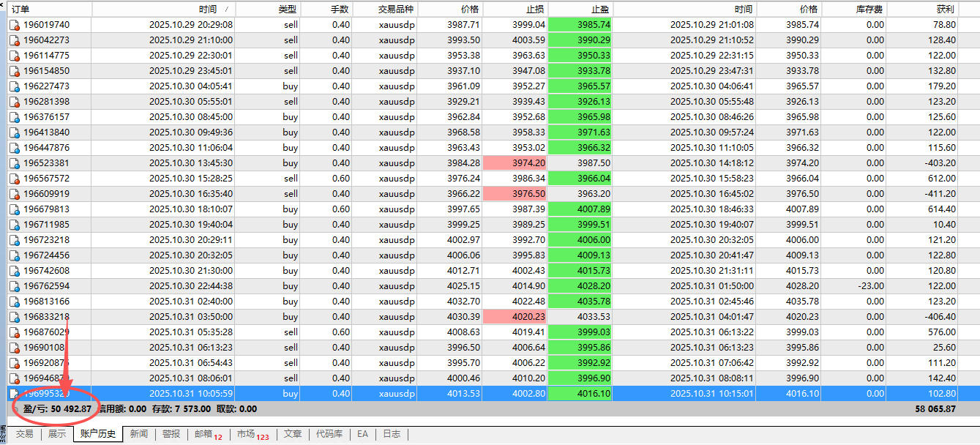Click the red 止损 cell 3976.50

pos(515,194)
